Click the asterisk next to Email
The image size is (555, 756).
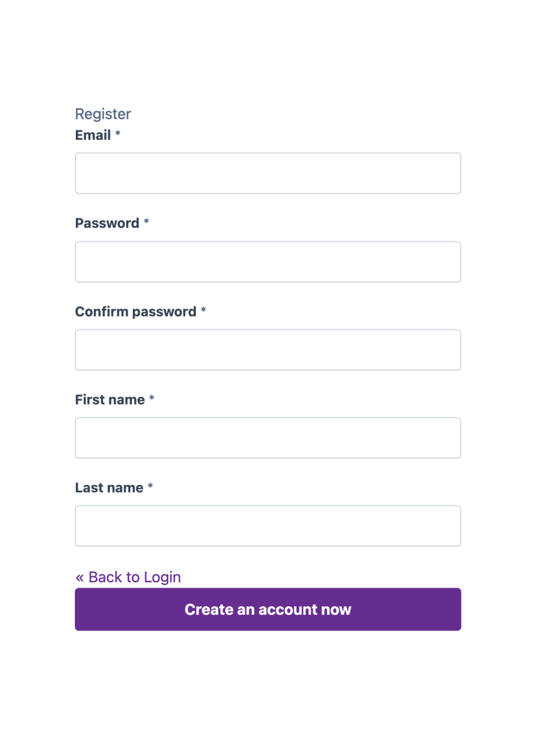point(118,135)
